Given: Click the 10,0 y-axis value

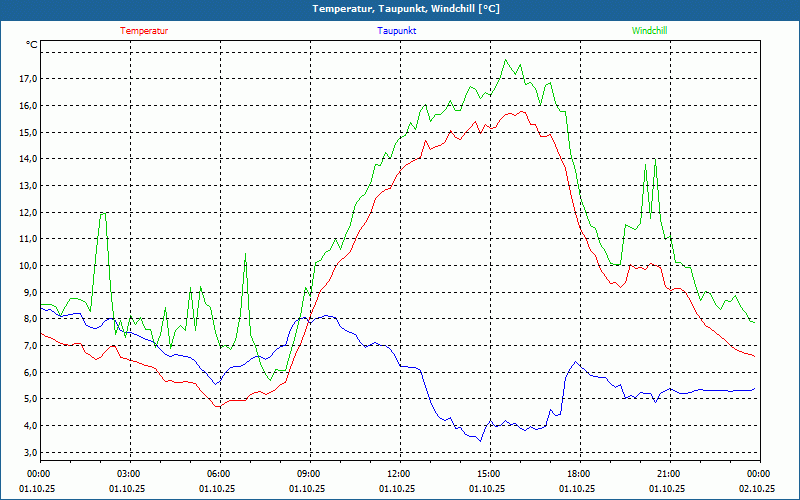Looking at the screenshot, I should (27, 266).
